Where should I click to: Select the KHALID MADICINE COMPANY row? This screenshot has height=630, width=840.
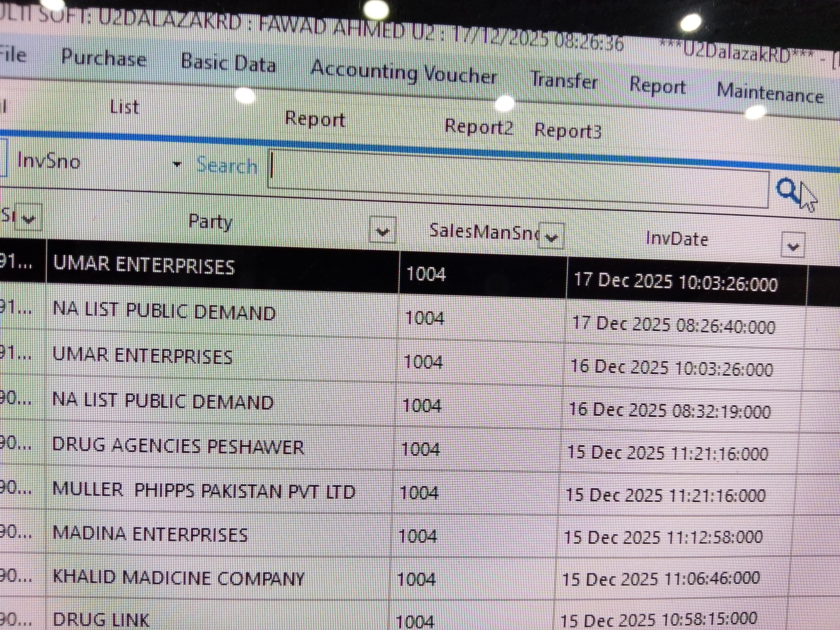[178, 578]
